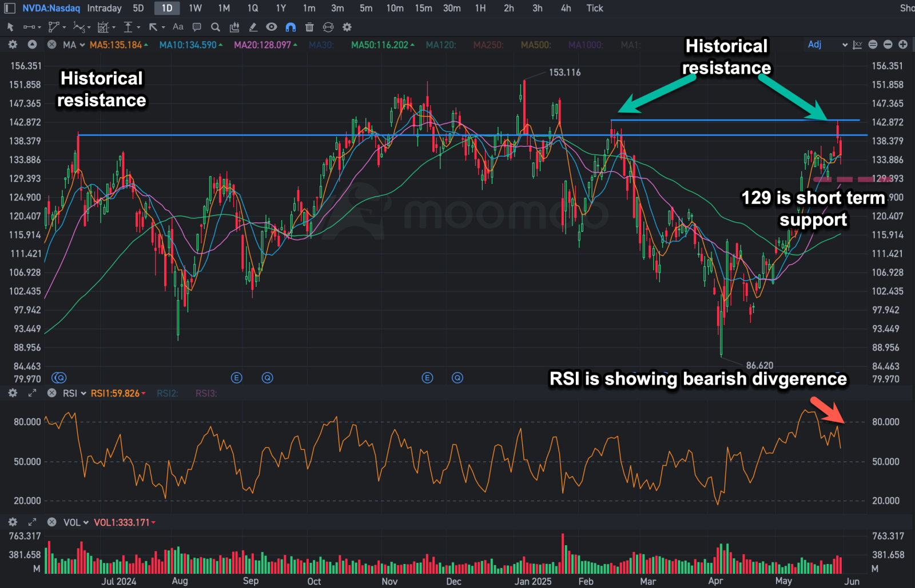
Task: Click the NVDA:Nasdaq ticker label
Action: coord(51,8)
